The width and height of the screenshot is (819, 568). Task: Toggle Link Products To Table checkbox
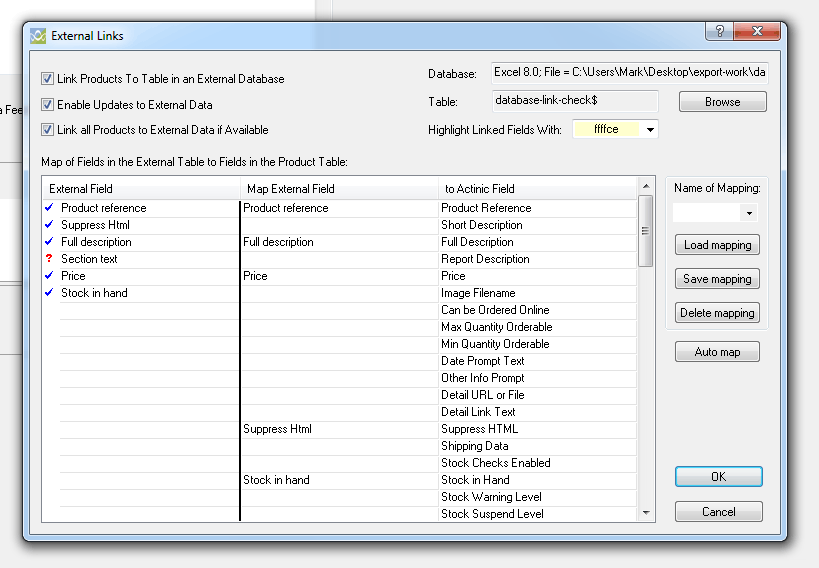(48, 79)
